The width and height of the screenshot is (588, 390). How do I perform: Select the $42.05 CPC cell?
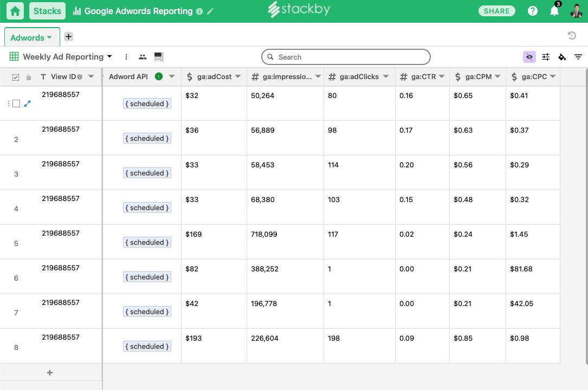[533, 311]
